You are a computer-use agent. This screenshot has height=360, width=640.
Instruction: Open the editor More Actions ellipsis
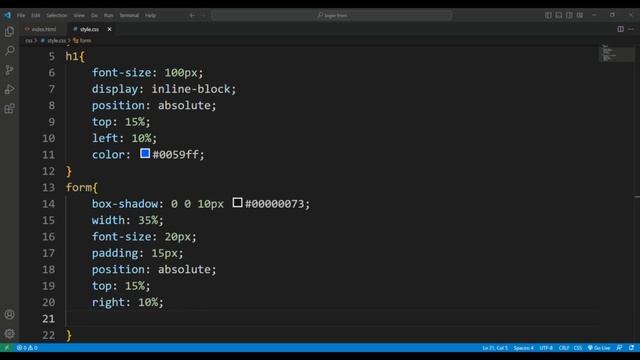click(x=631, y=29)
